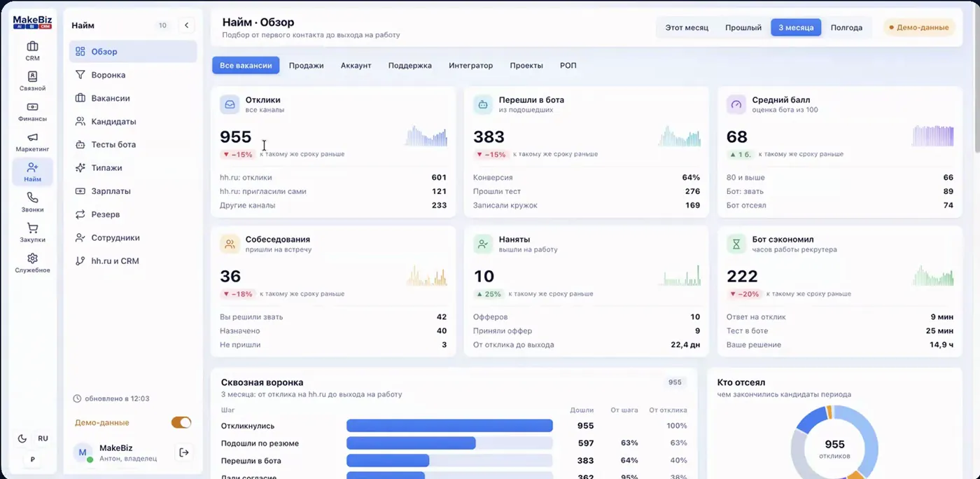
Task: Click the Демо-данные badge in header
Action: click(x=919, y=27)
